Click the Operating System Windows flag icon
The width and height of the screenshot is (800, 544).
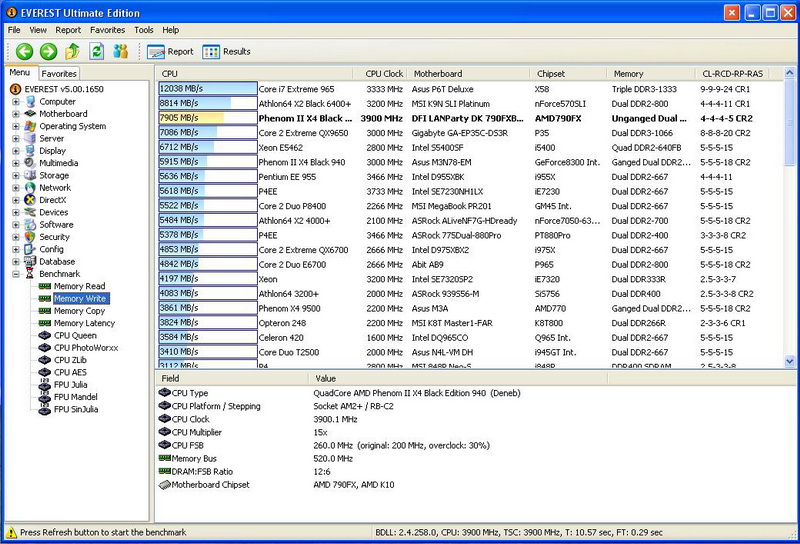click(31, 126)
